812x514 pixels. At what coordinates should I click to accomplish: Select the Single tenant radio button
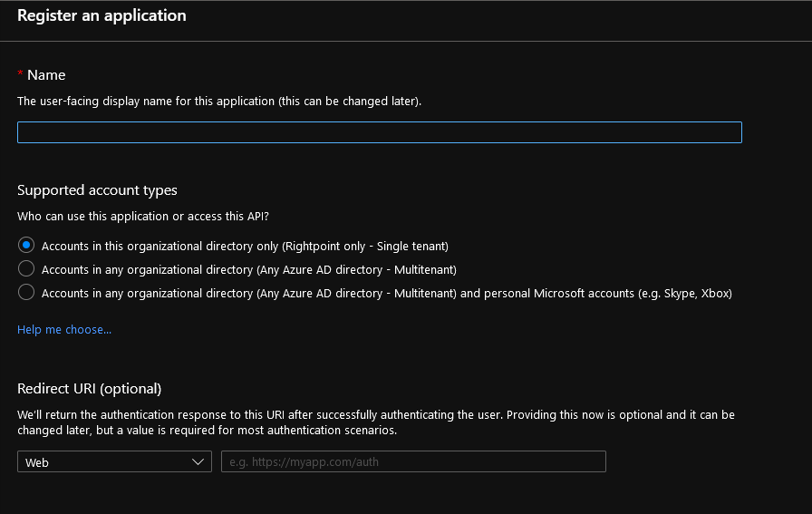(26, 245)
